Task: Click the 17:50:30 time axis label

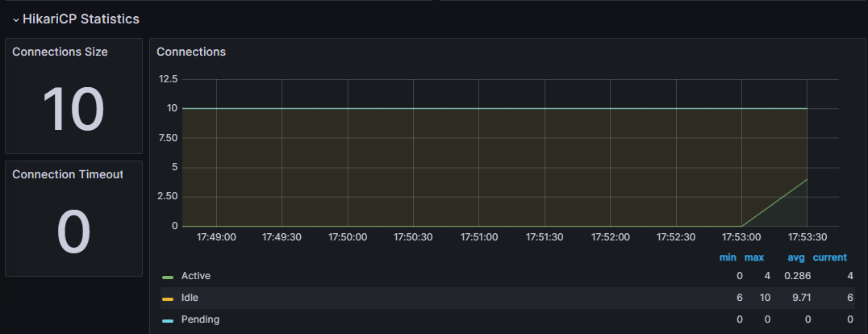Action: point(413,237)
